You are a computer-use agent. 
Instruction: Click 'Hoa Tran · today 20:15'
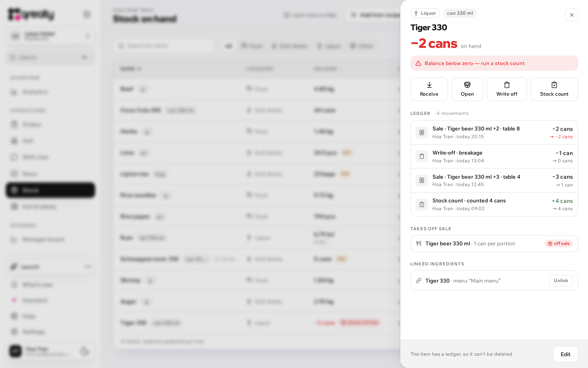coord(458,137)
